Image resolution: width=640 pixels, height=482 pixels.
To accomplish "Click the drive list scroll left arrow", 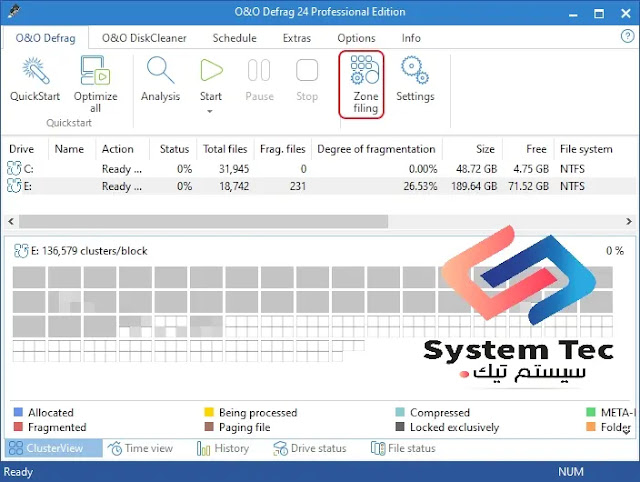I will click(x=11, y=221).
